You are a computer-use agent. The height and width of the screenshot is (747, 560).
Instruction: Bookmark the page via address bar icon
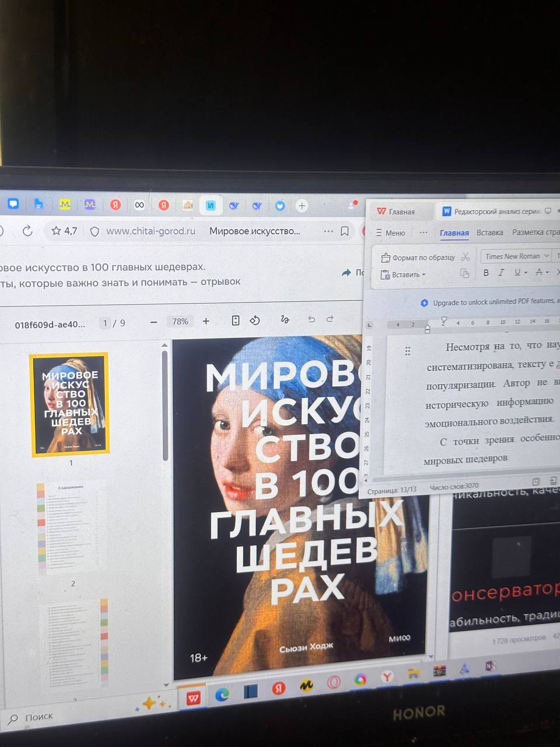[345, 231]
